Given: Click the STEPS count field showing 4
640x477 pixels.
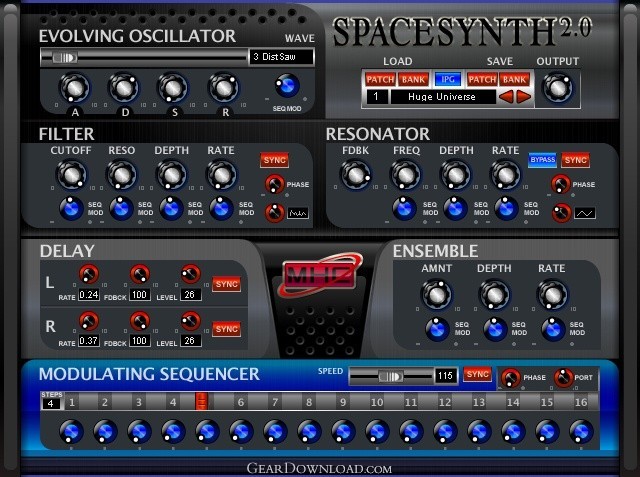Looking at the screenshot, I should (x=51, y=404).
